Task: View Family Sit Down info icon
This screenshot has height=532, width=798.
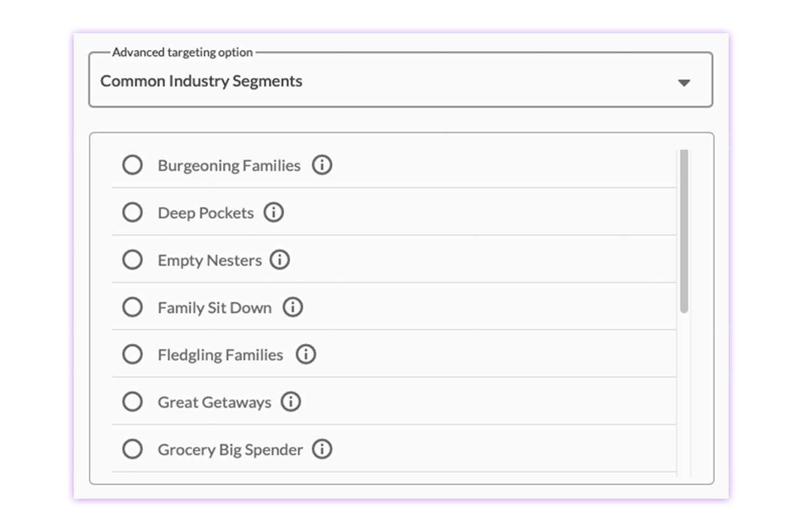Action: (293, 307)
